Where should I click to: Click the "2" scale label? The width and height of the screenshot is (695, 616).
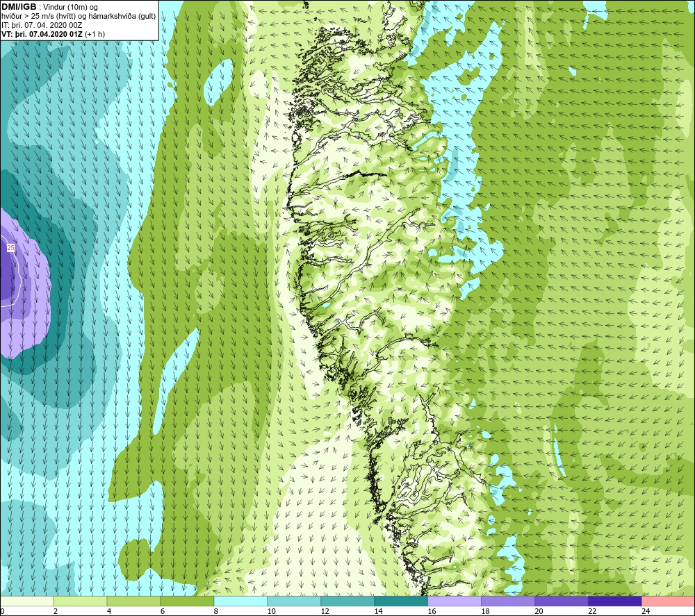(56, 611)
